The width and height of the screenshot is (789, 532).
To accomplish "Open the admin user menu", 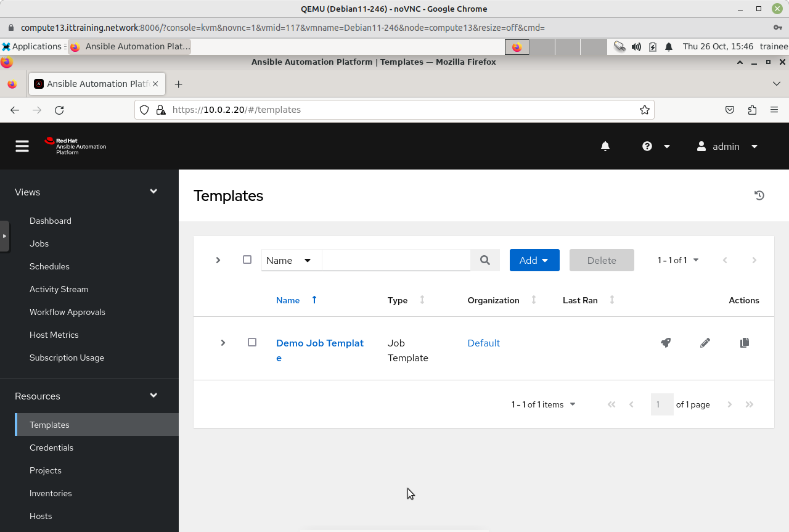I will [x=727, y=146].
